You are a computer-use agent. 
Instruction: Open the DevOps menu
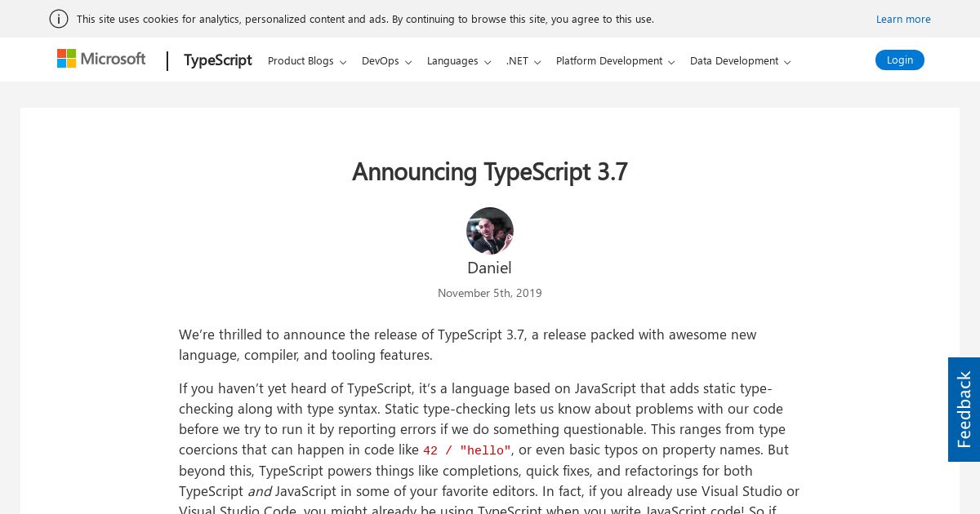(x=381, y=61)
